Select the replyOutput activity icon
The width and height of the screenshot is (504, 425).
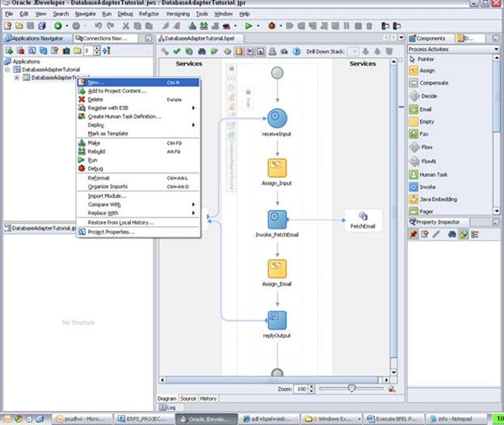pyautogui.click(x=277, y=320)
